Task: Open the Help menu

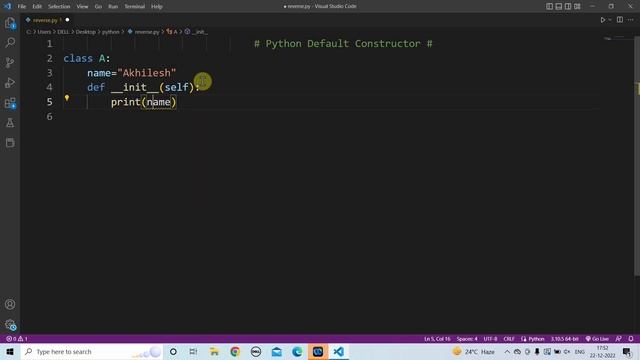Action: pos(157,7)
